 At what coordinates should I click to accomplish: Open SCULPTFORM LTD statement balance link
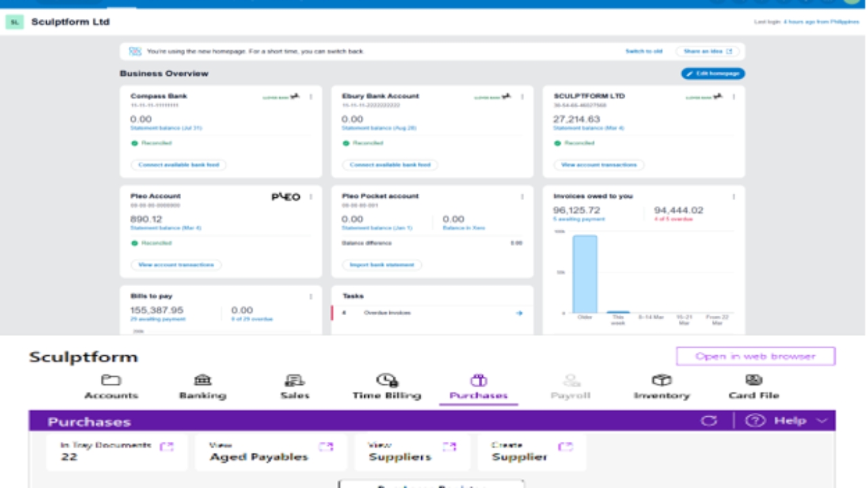(x=589, y=128)
